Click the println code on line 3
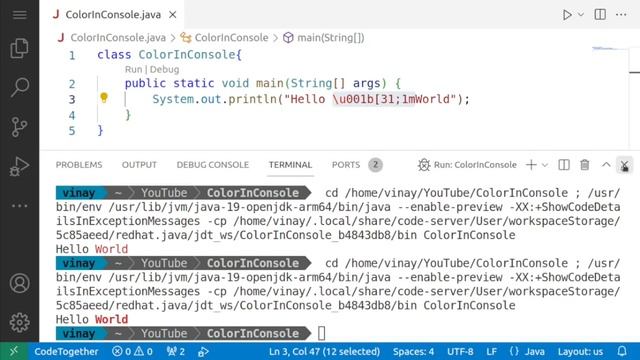Screen dimensions: 640x360 [311, 99]
